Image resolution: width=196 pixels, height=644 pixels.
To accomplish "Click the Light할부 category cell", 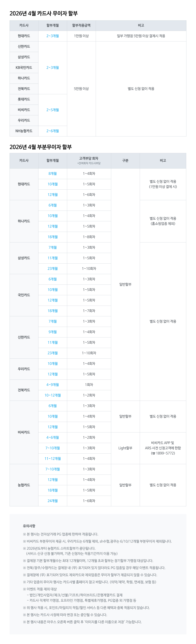I will click(125, 448).
